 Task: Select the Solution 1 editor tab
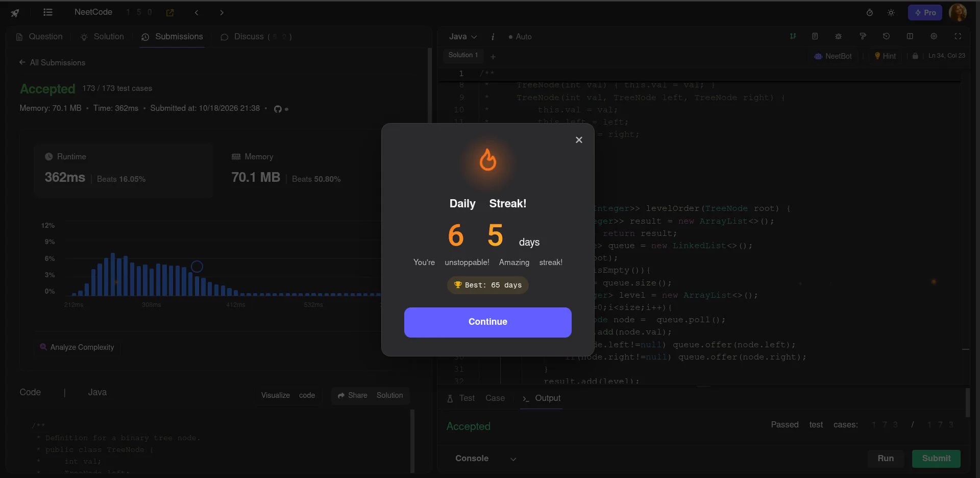pos(463,55)
